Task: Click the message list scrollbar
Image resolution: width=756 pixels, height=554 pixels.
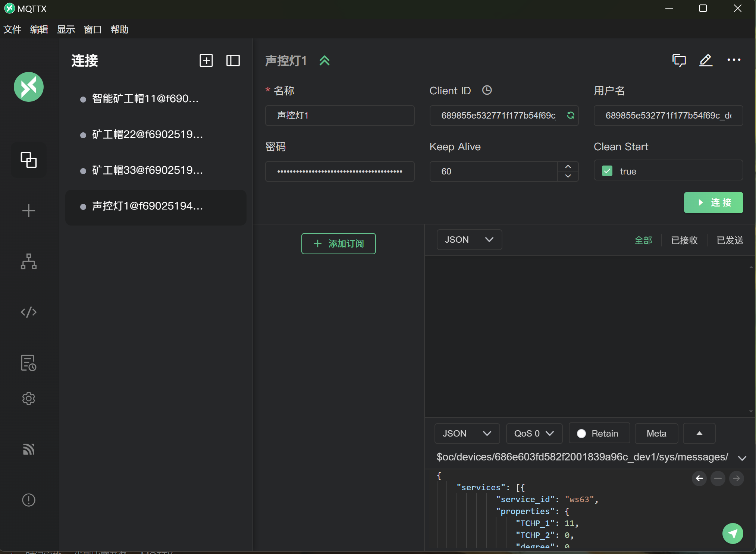Action: [x=751, y=339]
